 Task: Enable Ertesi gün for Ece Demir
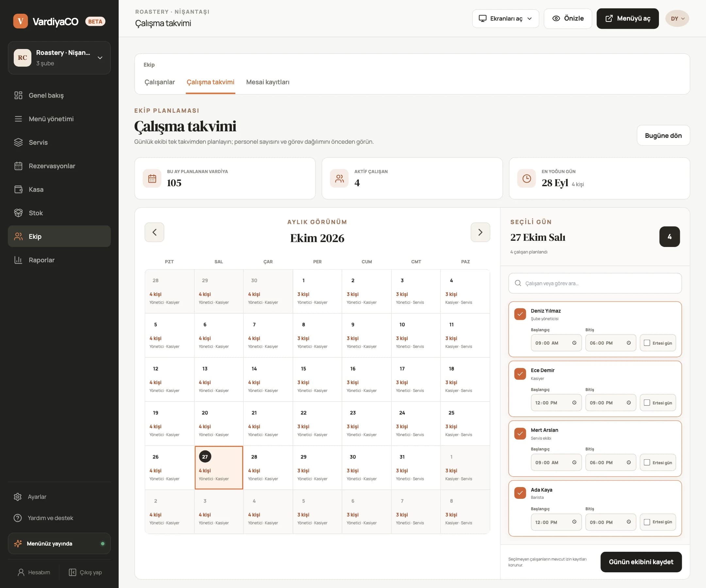coord(647,402)
